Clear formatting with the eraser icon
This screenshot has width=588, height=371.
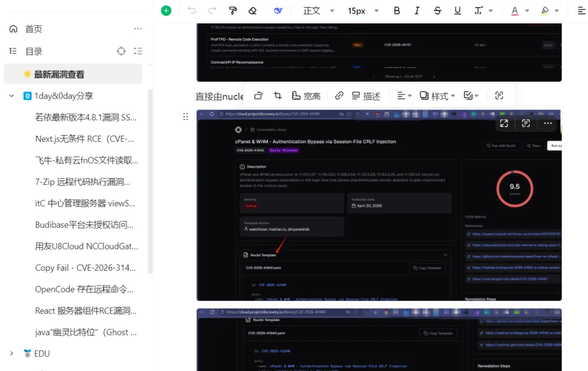coord(253,10)
